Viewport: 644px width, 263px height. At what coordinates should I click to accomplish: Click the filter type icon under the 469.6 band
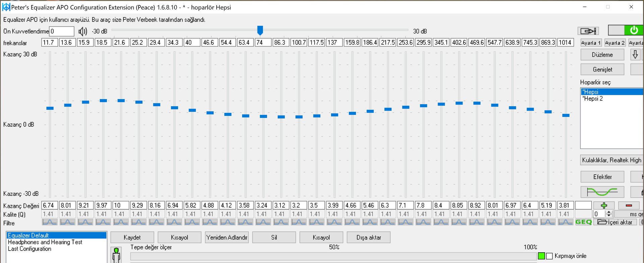(476, 222)
